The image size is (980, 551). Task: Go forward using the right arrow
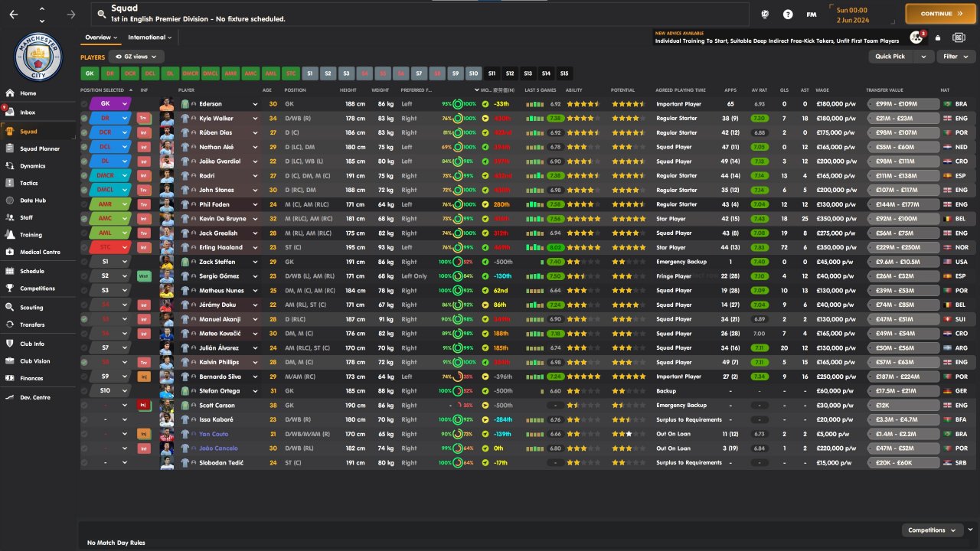(x=71, y=14)
